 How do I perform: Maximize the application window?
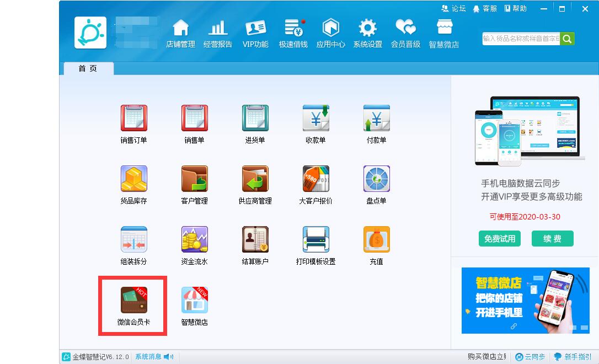pyautogui.click(x=562, y=9)
